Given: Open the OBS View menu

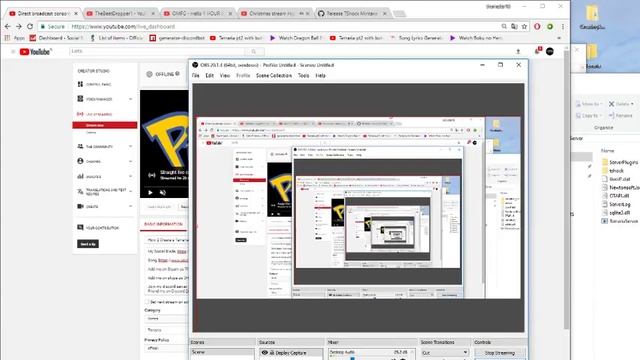Looking at the screenshot, I should click(x=224, y=76).
